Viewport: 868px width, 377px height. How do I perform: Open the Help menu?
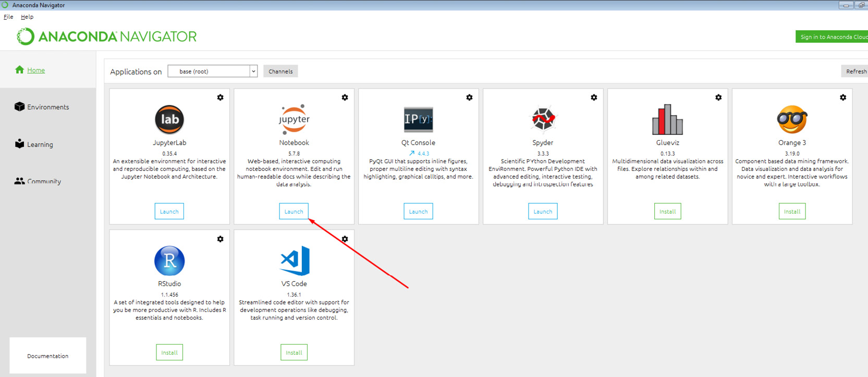pos(27,17)
